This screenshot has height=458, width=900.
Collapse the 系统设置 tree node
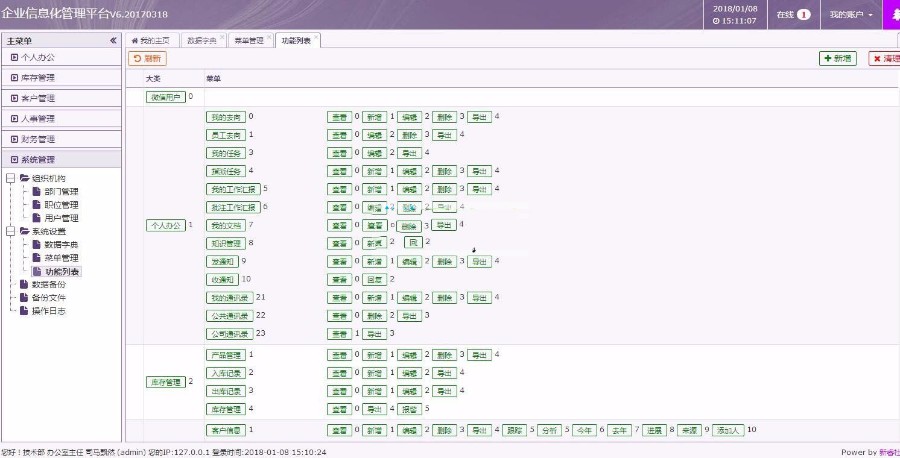(10, 231)
